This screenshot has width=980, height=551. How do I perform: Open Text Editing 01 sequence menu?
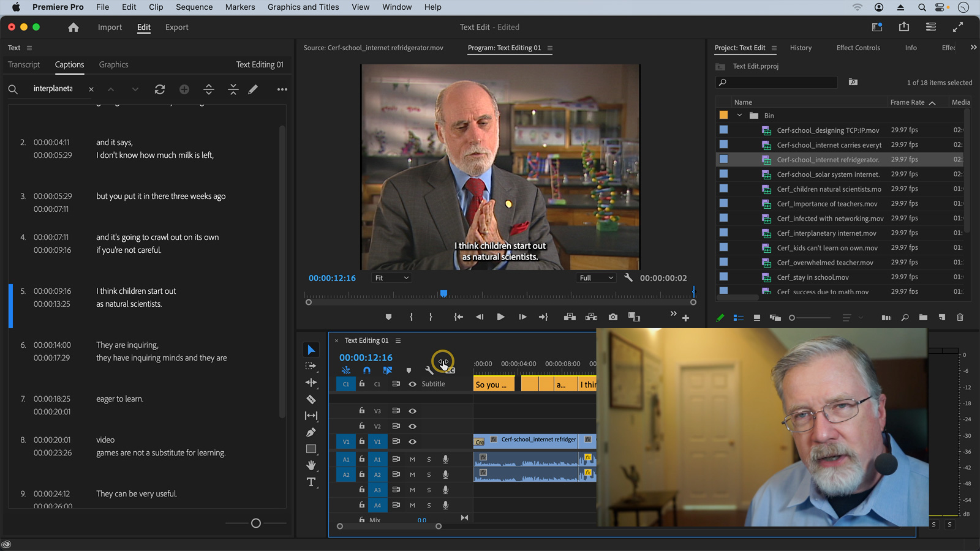[x=398, y=340]
